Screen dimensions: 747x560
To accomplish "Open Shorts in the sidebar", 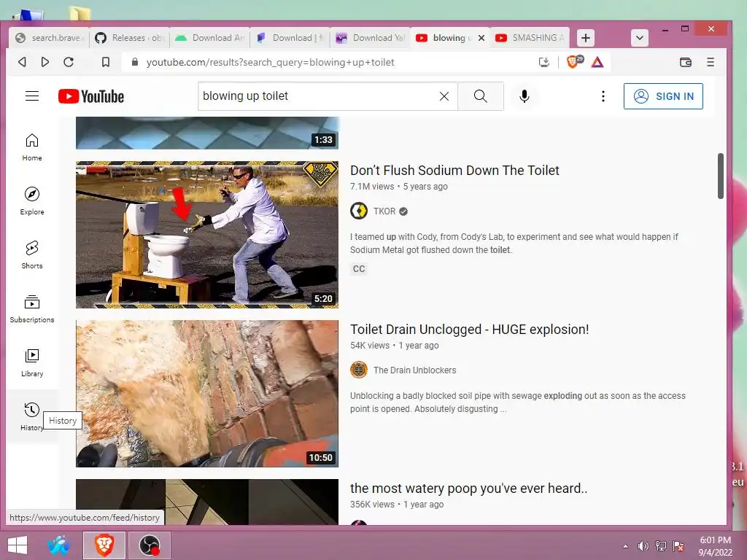I will click(32, 254).
